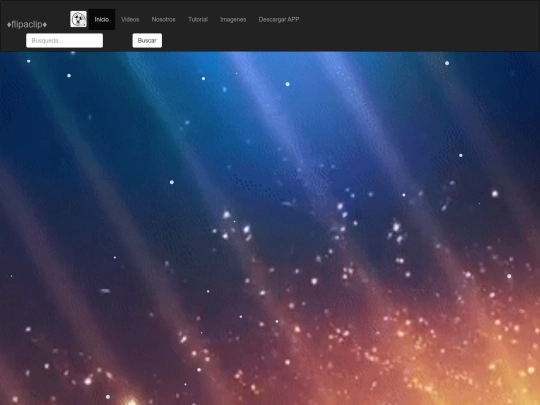Select the Inicio menu item
Image resolution: width=540 pixels, height=405 pixels.
pos(102,20)
